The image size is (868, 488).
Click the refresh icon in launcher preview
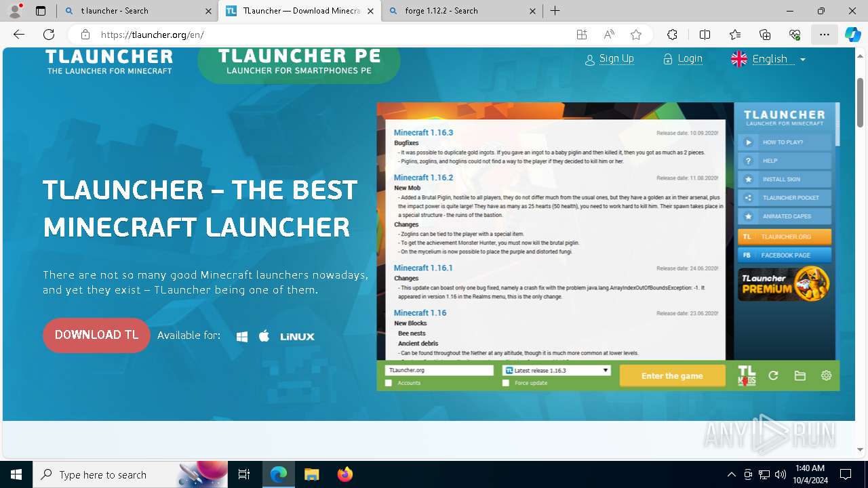(x=773, y=375)
